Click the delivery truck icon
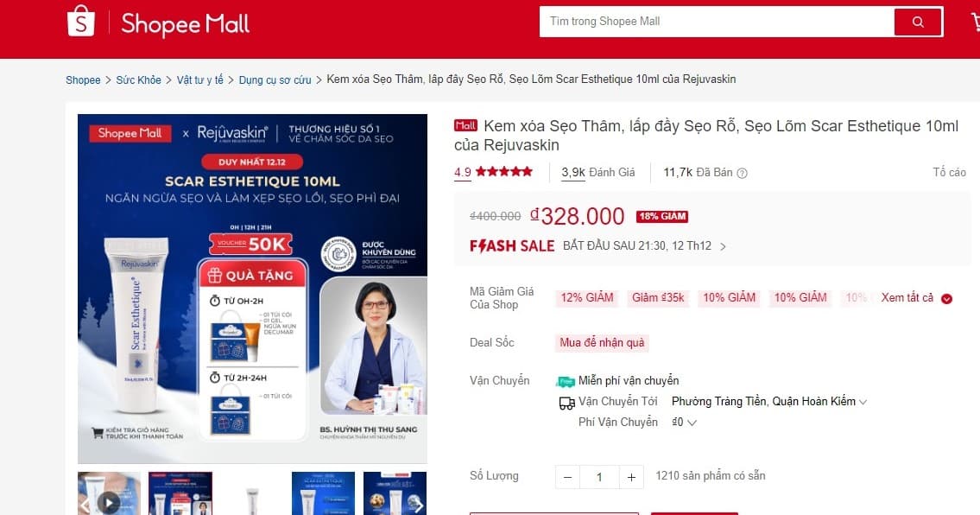980x515 pixels. point(566,403)
